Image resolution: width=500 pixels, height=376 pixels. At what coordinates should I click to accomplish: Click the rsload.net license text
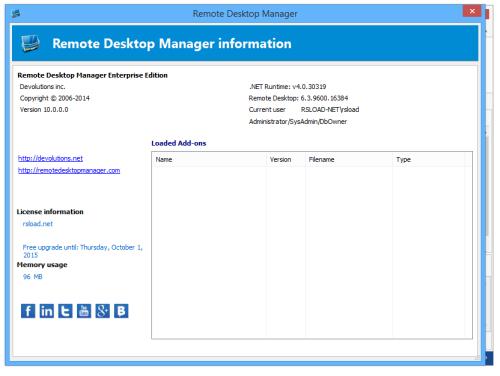(38, 224)
